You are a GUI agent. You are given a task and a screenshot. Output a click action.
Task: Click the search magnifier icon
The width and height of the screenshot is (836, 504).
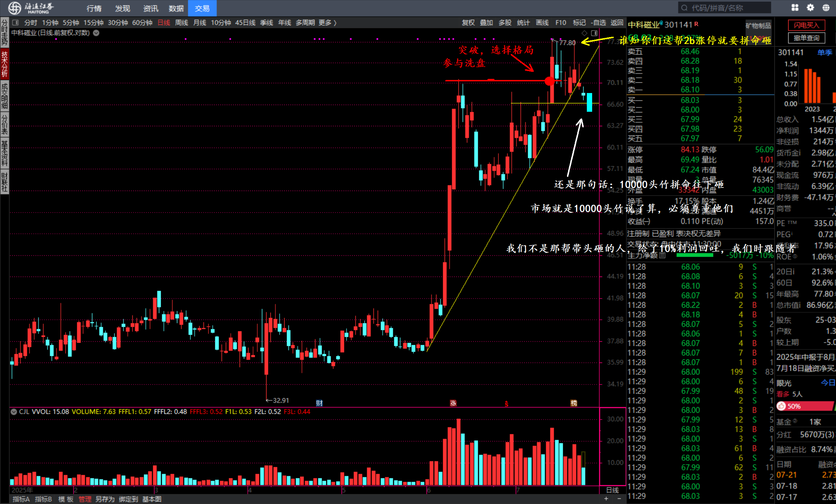coord(685,8)
